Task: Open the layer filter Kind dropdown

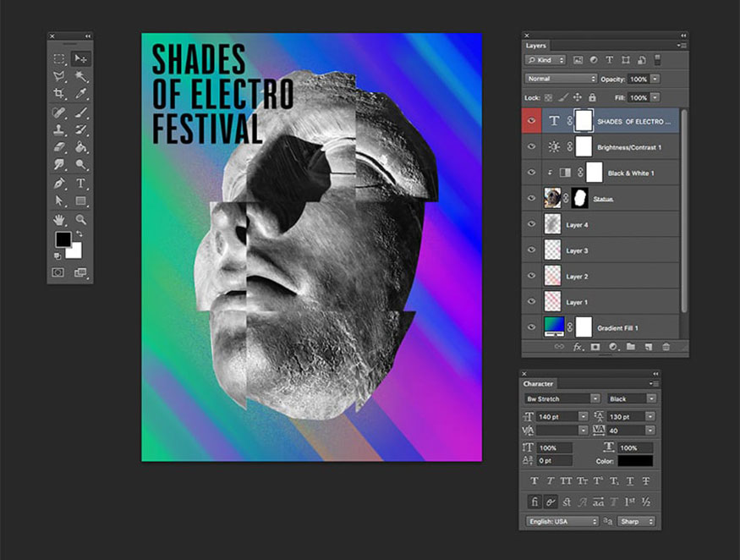Action: pyautogui.click(x=545, y=60)
